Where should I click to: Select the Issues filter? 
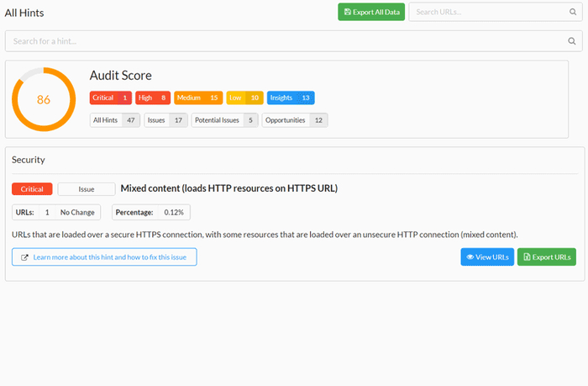[165, 120]
